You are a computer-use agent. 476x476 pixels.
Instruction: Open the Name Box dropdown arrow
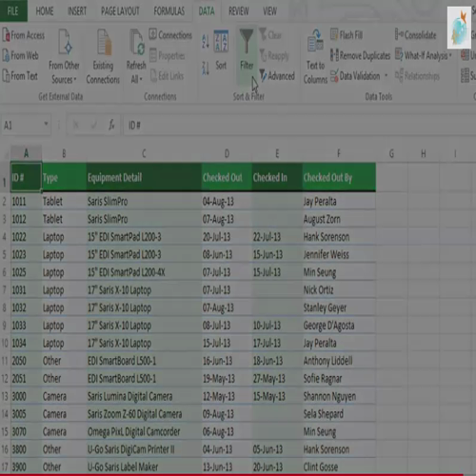tap(47, 124)
